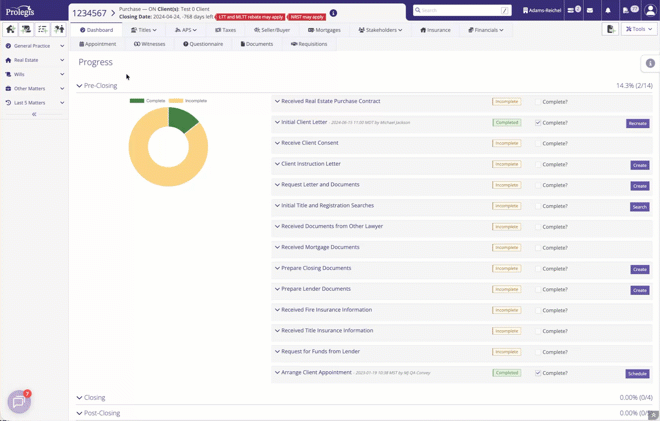Tick Complete for Receive Client Consent

click(538, 144)
